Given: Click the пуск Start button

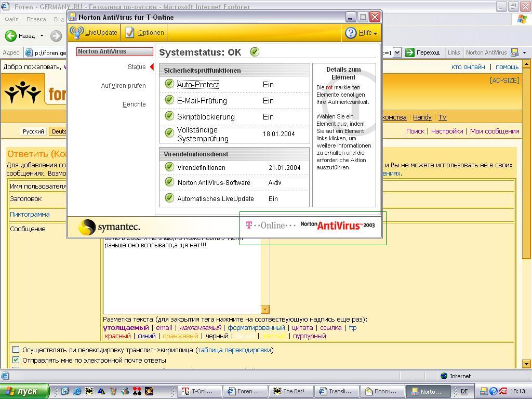Looking at the screenshot, I should click(24, 391).
